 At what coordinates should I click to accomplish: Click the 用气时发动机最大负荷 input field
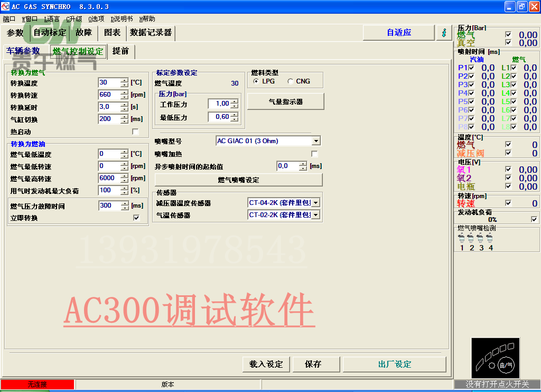coord(109,191)
